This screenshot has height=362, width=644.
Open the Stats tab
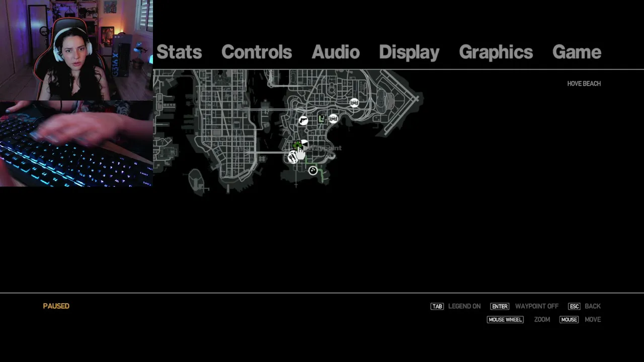[x=179, y=52]
